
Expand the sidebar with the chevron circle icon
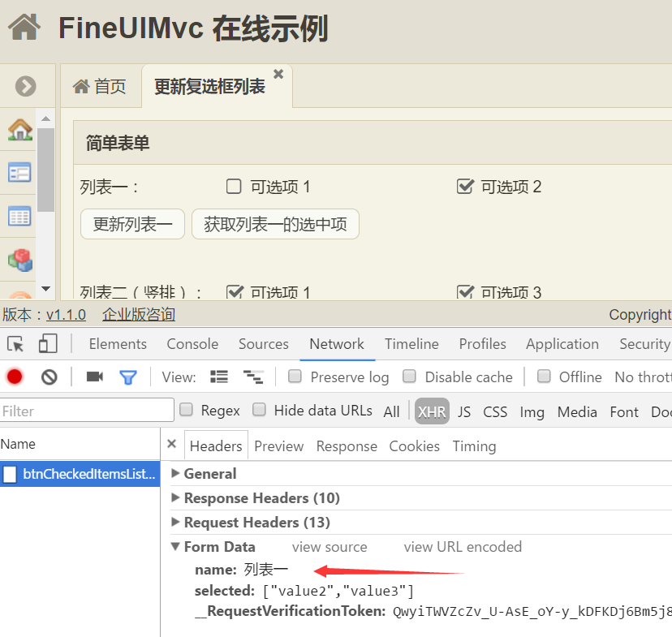pos(26,86)
